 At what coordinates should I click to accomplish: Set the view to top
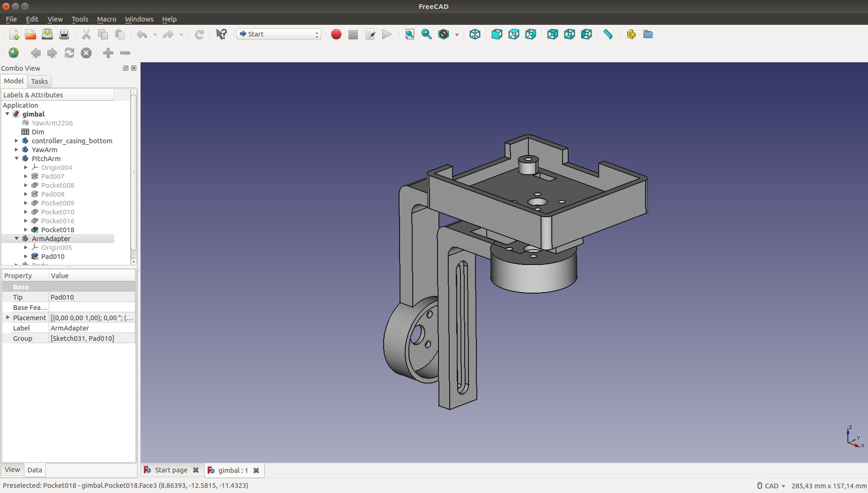click(513, 34)
